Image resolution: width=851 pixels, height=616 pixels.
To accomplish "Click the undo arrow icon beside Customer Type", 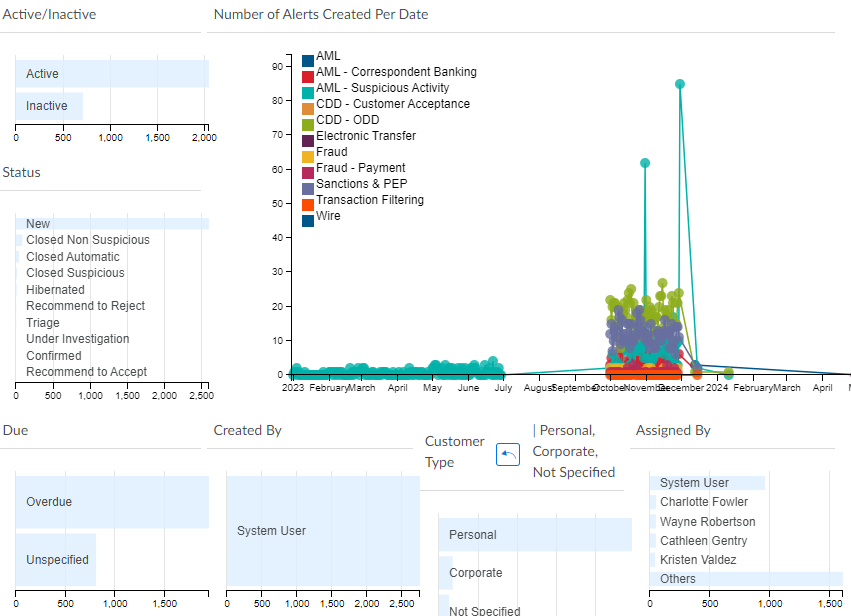I will coord(508,454).
